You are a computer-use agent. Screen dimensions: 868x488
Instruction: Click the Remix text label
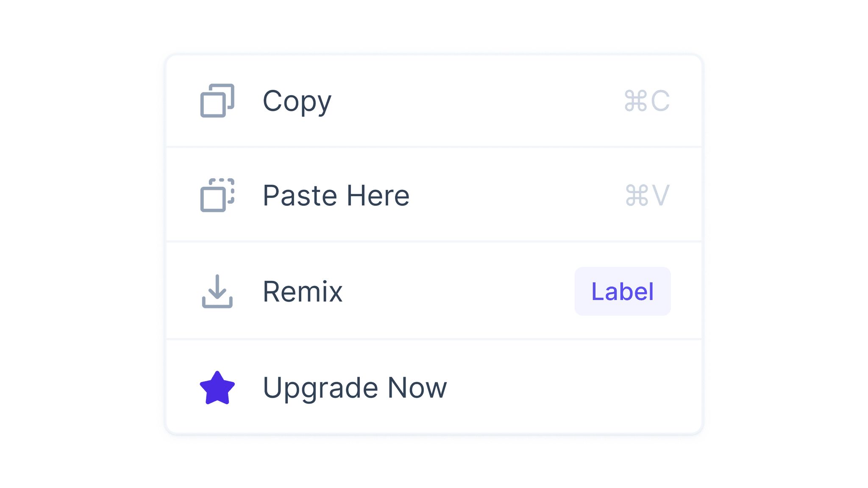coord(303,291)
